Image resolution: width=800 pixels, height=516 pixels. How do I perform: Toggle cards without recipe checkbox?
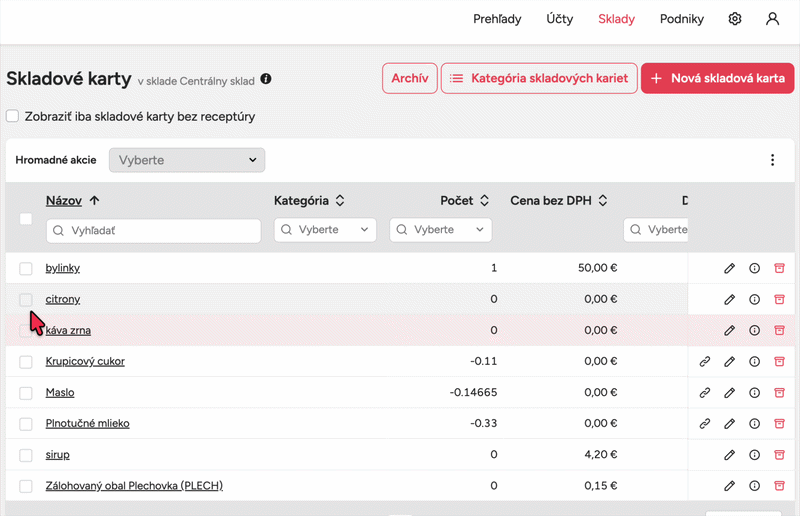click(13, 116)
